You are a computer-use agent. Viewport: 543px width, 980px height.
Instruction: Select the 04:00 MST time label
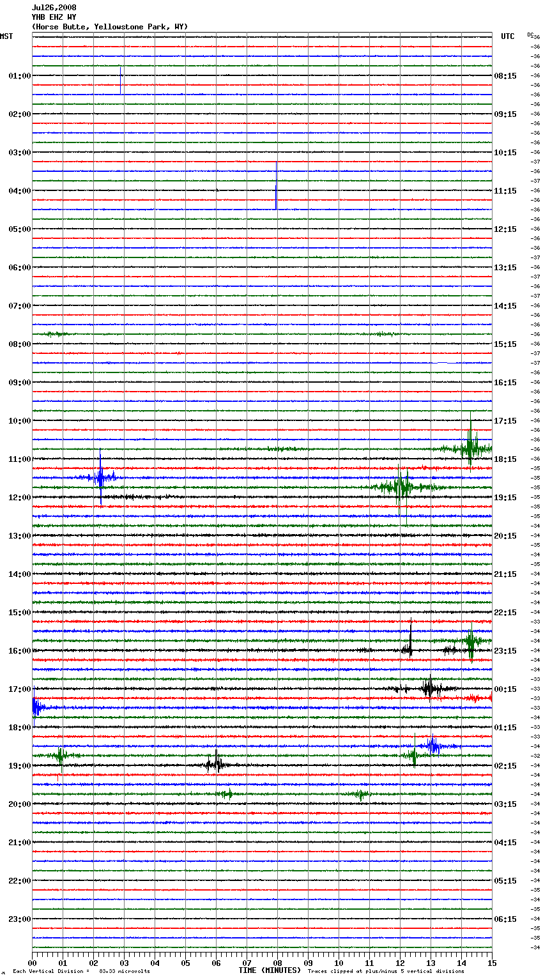(20, 191)
